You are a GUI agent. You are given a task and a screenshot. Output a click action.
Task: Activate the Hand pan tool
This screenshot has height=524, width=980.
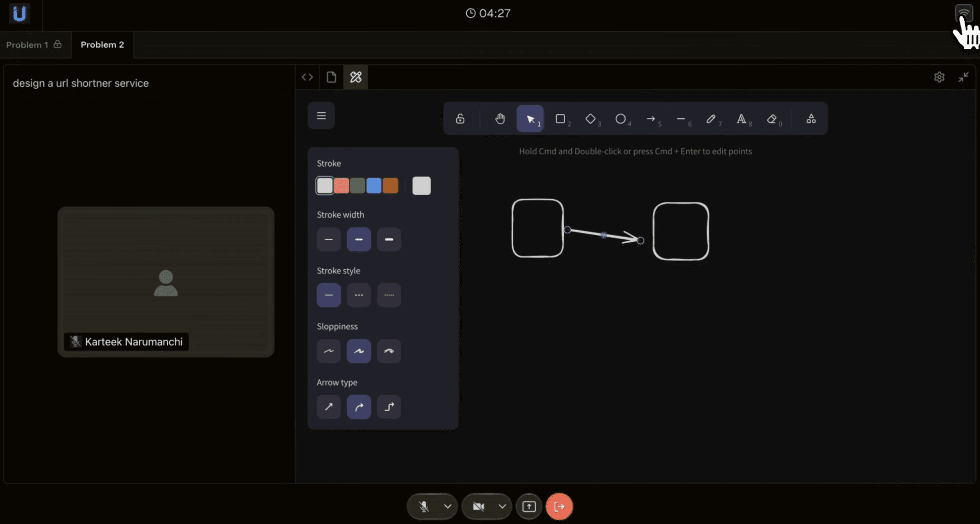(500, 119)
